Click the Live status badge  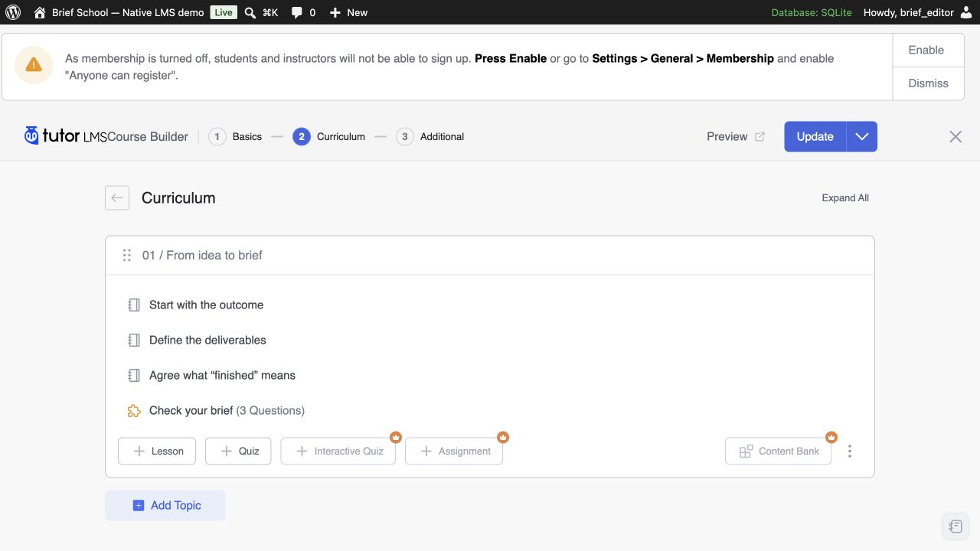click(224, 12)
